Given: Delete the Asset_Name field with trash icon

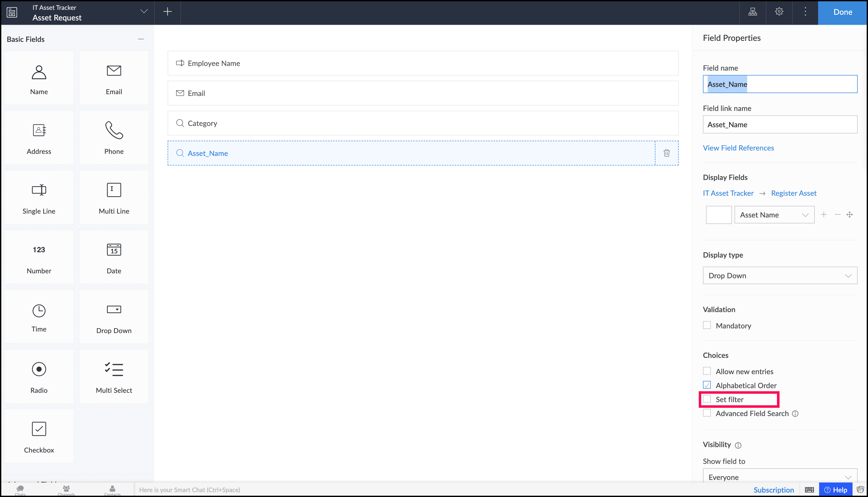Looking at the screenshot, I should [666, 153].
